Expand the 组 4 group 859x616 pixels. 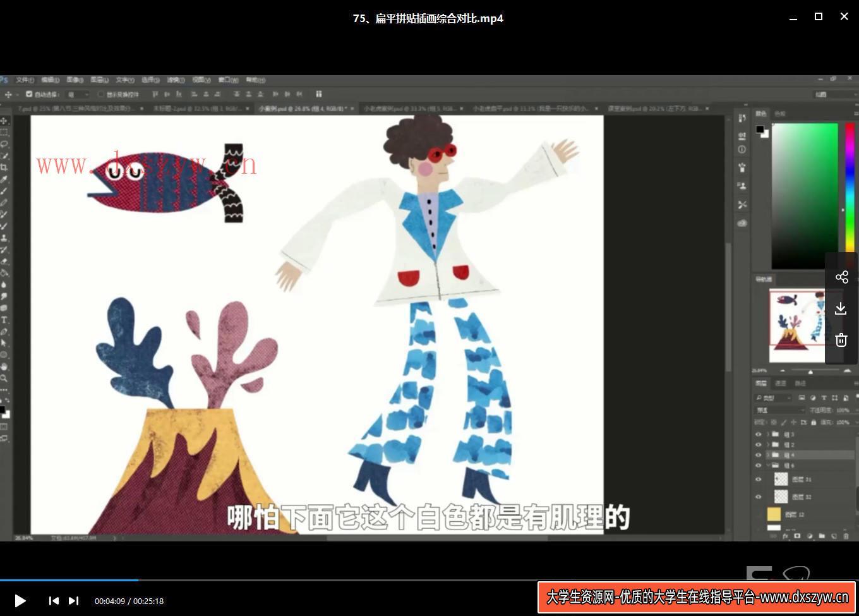coord(768,454)
